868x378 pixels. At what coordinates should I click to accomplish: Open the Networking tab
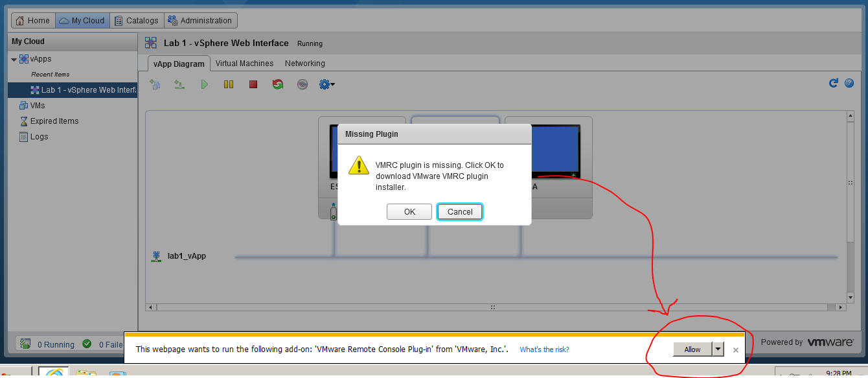(305, 64)
